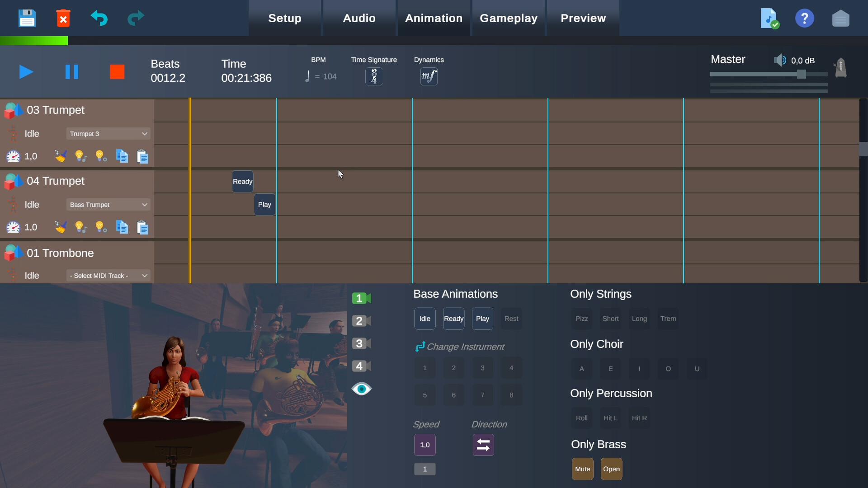Image resolution: width=868 pixels, height=488 pixels.
Task: Open the Bass Trumpet dropdown selector
Action: pos(108,204)
